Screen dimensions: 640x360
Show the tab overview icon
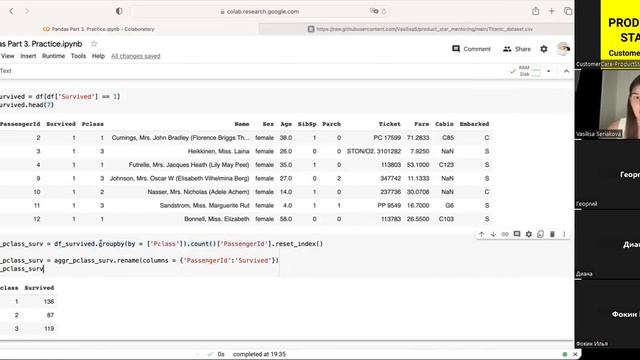(568, 11)
